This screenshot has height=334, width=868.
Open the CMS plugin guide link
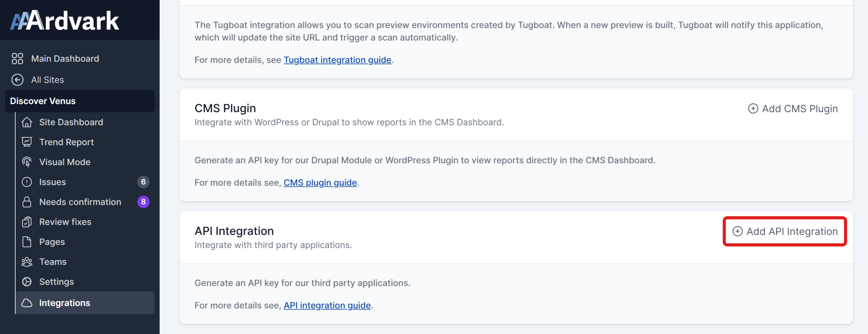320,183
